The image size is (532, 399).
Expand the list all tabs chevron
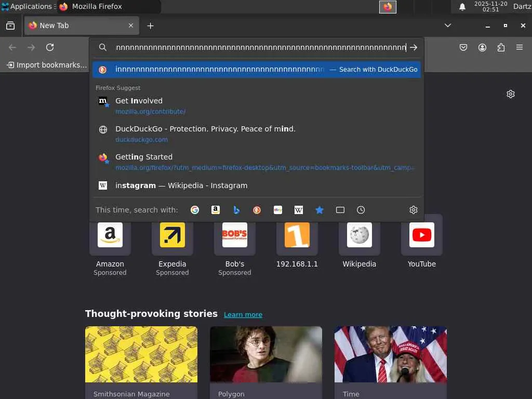448,25
